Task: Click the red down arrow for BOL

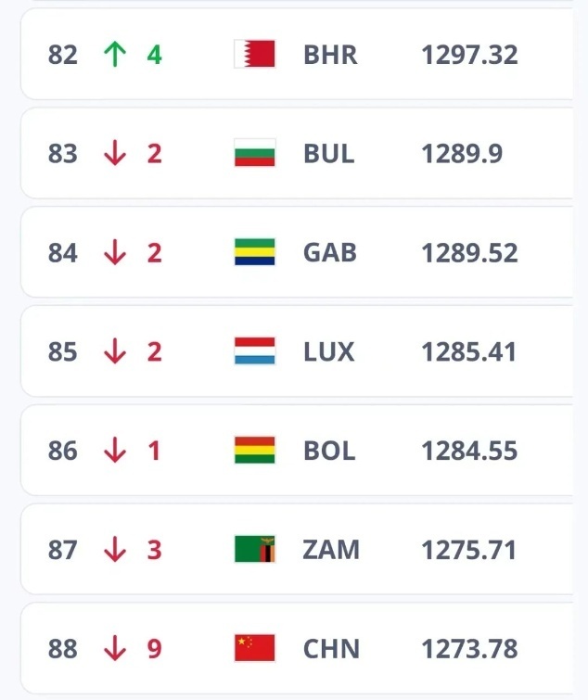Action: (x=115, y=452)
